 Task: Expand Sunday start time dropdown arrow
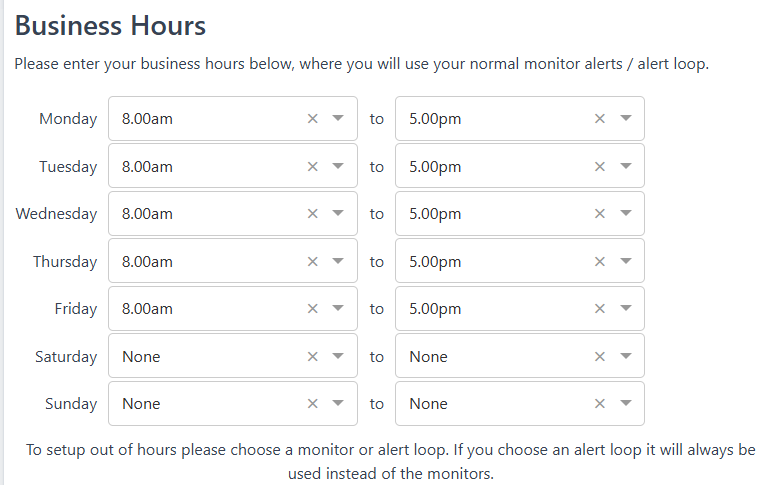[x=338, y=403]
